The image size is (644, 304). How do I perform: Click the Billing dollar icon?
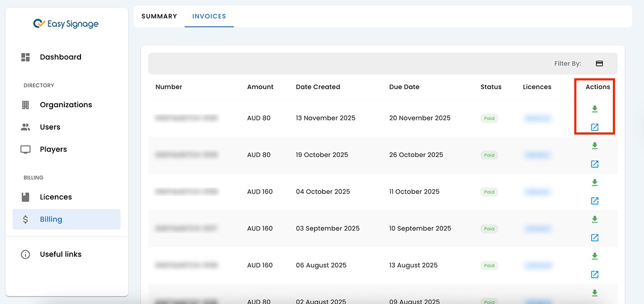pyautogui.click(x=25, y=219)
